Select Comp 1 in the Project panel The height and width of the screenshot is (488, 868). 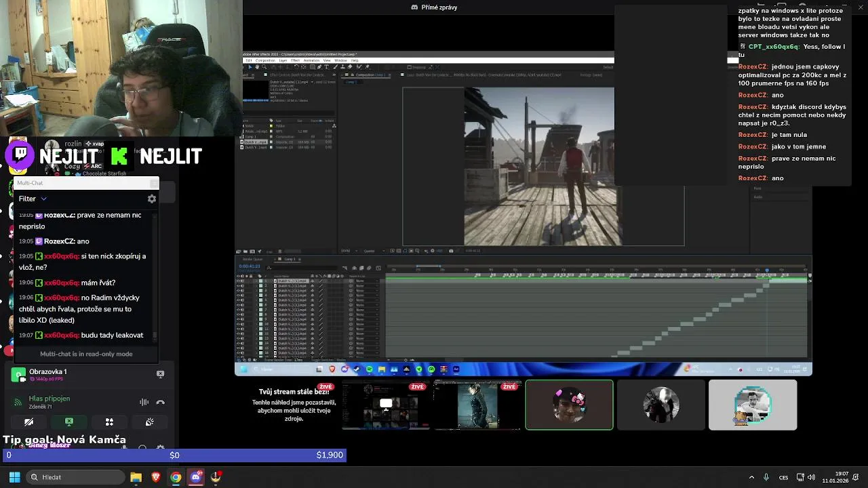pyautogui.click(x=250, y=137)
